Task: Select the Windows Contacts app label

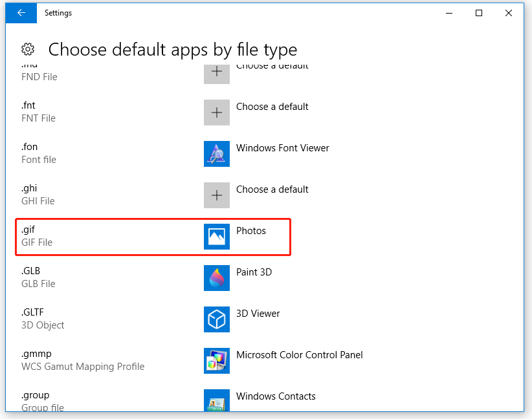Action: (276, 396)
